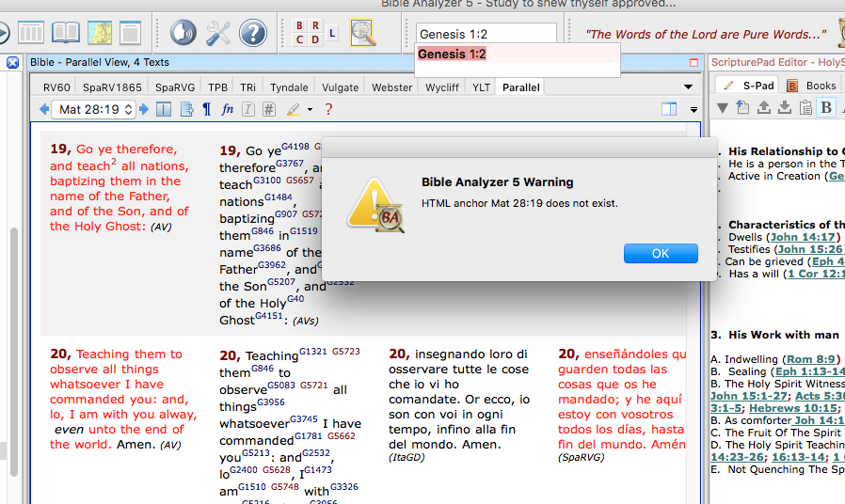The height and width of the screenshot is (504, 845).
Task: Follow the 16:13-14 verse link
Action: (x=799, y=457)
